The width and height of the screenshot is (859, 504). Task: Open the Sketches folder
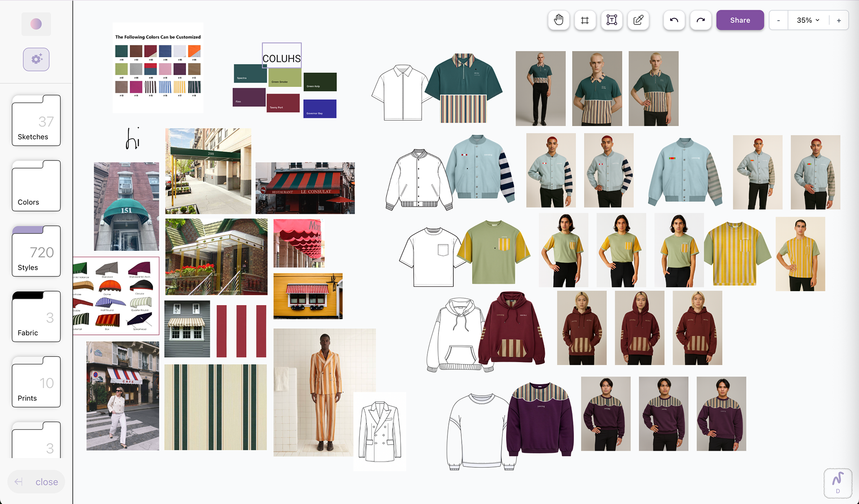tap(36, 121)
